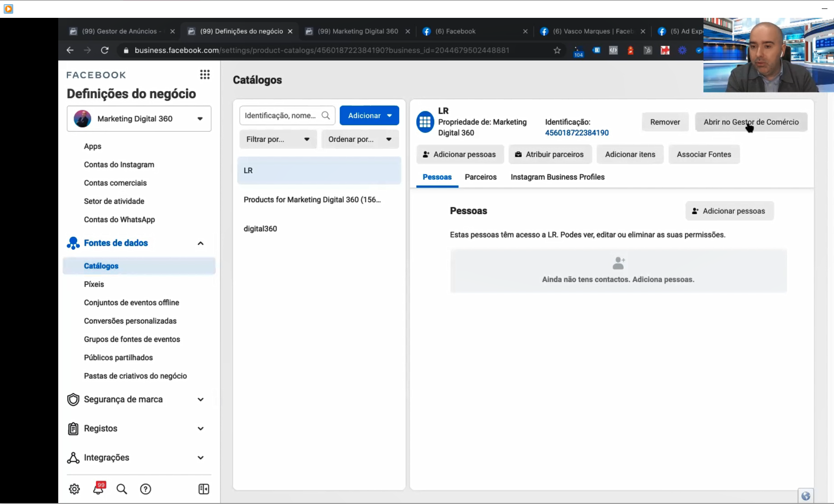Click the Remover button
This screenshot has height=504, width=834.
click(665, 122)
